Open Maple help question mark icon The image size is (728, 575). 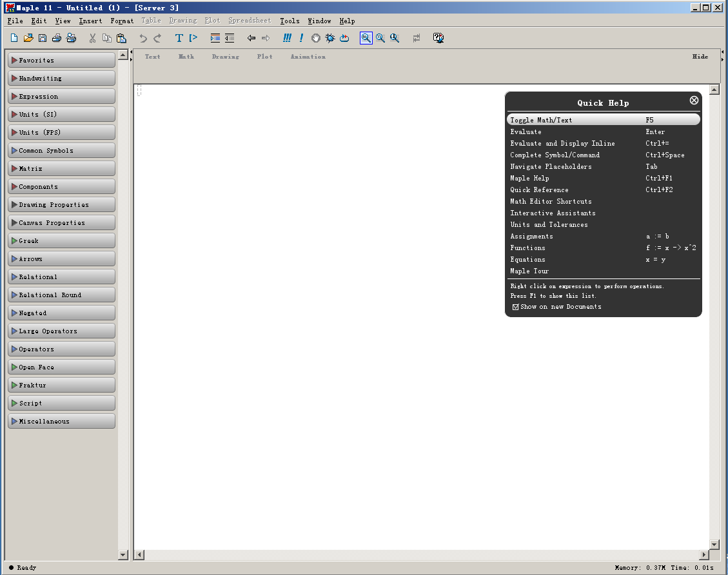click(438, 38)
